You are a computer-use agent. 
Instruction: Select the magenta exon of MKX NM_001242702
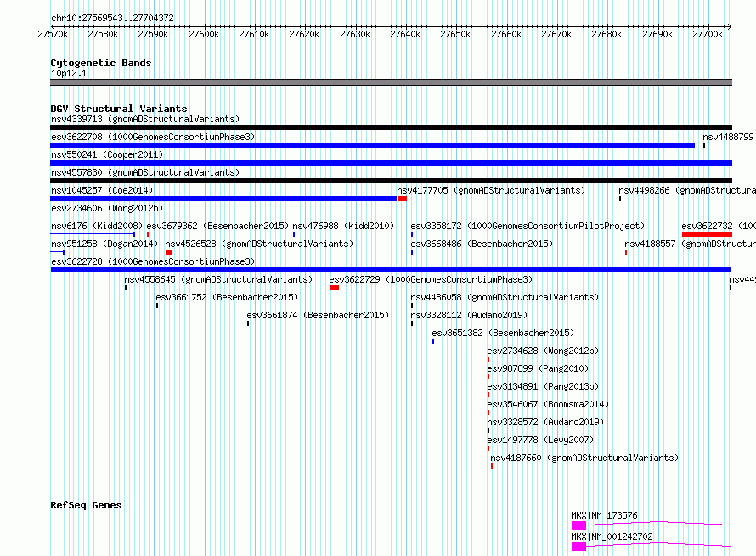[x=578, y=547]
